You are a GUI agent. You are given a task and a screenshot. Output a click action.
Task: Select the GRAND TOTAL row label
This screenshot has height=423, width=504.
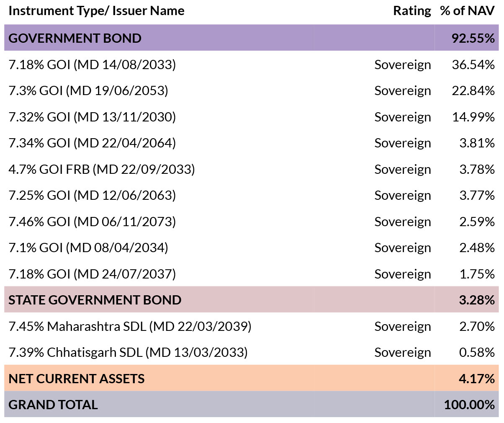(53, 405)
